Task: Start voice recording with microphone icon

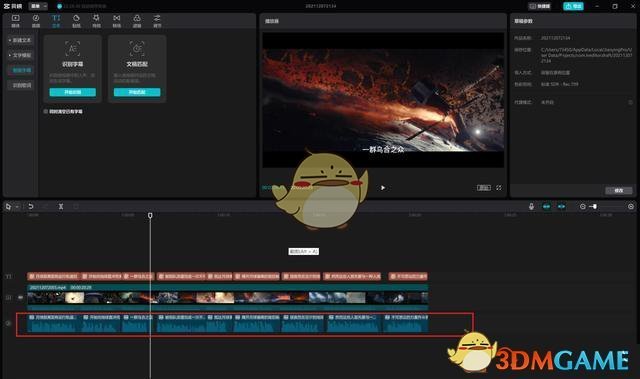Action: click(x=531, y=206)
